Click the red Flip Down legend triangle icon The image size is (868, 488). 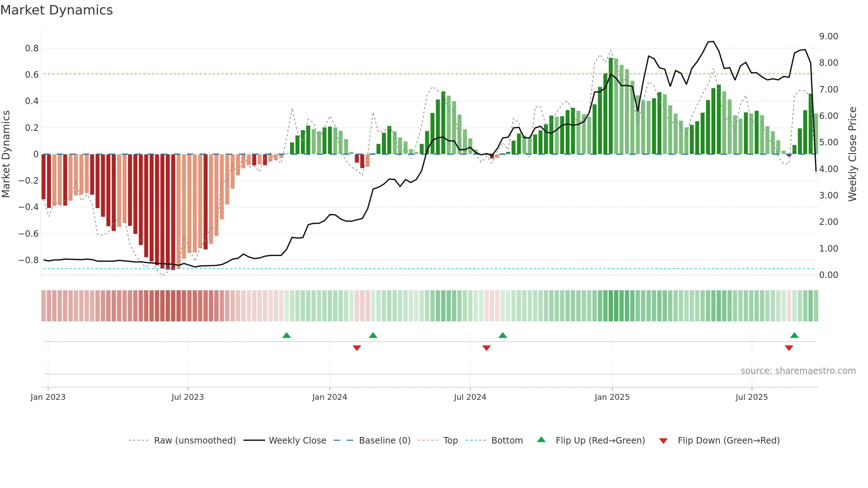[x=663, y=441]
